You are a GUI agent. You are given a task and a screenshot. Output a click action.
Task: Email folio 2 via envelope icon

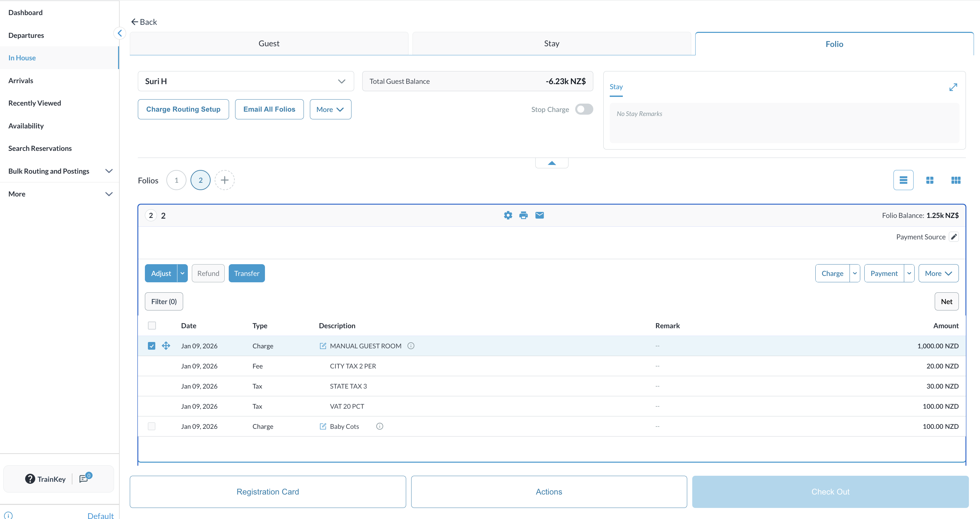pos(539,215)
